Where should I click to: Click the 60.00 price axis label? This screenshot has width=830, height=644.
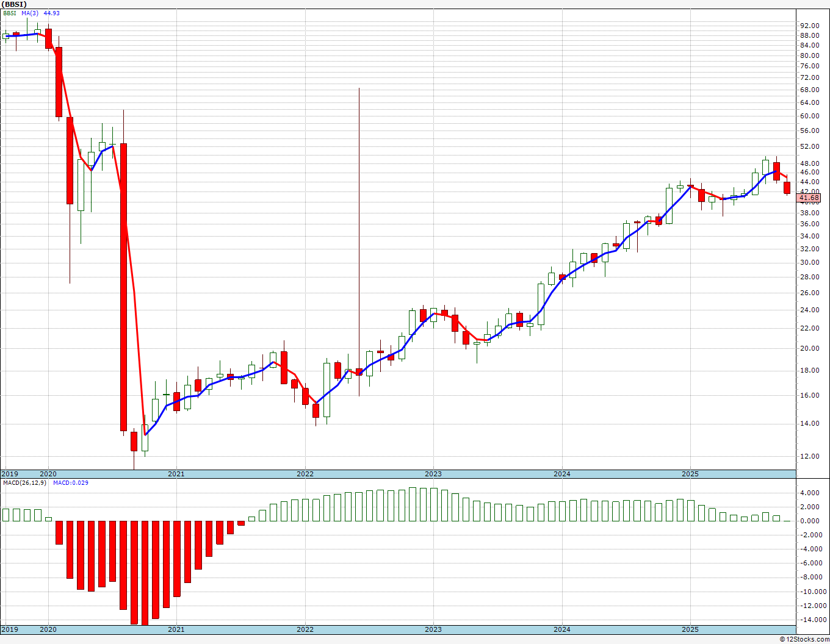coord(809,116)
